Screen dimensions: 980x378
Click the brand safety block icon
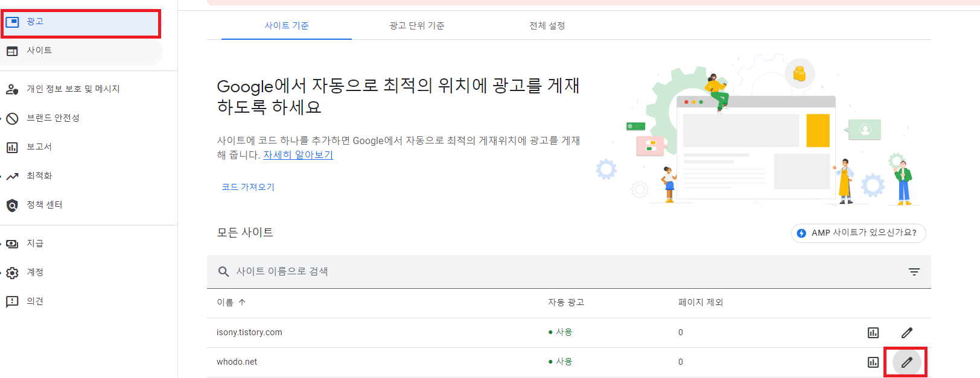(12, 118)
